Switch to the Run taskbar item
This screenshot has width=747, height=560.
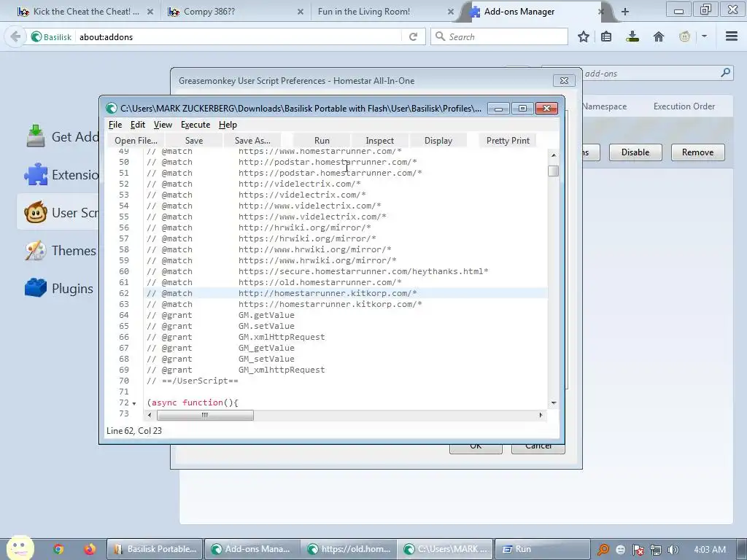pyautogui.click(x=542, y=549)
